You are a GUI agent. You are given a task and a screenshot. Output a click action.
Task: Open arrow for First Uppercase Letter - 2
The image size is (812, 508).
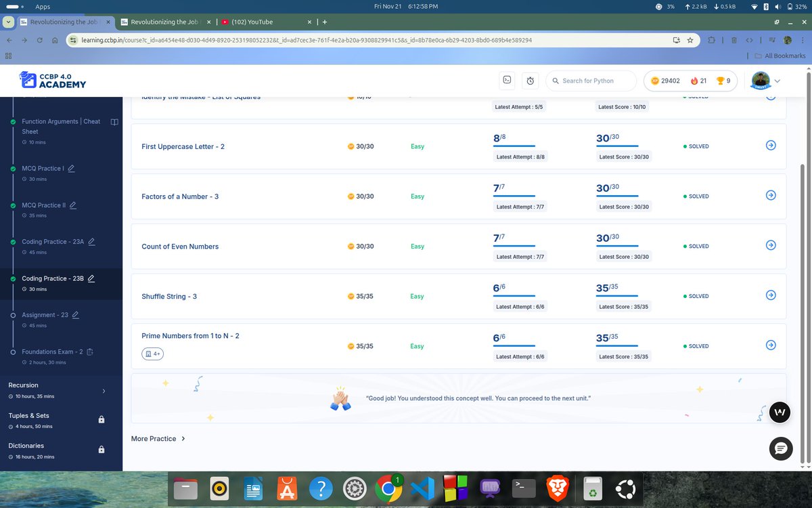pyautogui.click(x=771, y=146)
